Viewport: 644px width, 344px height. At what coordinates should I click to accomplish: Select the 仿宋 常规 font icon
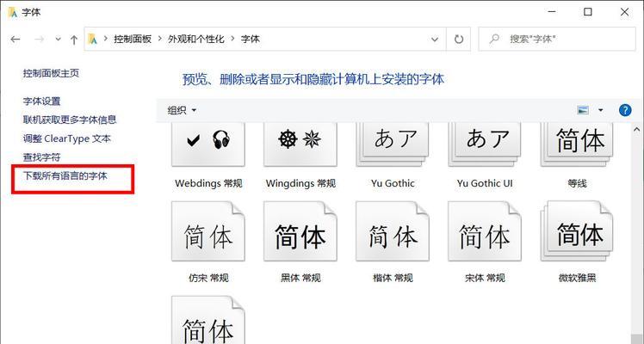(x=207, y=236)
